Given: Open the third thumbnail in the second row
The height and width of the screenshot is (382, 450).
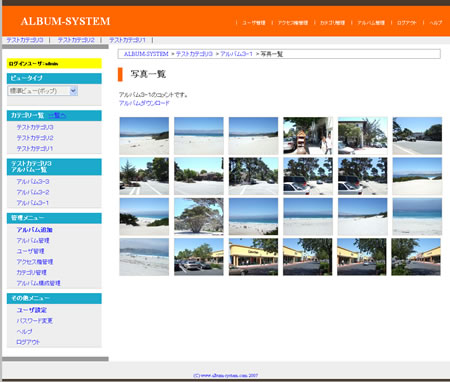Looking at the screenshot, I should click(253, 176).
